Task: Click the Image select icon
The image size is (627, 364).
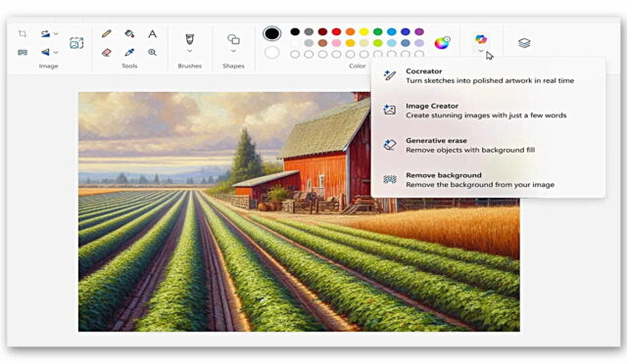Action: (x=76, y=43)
